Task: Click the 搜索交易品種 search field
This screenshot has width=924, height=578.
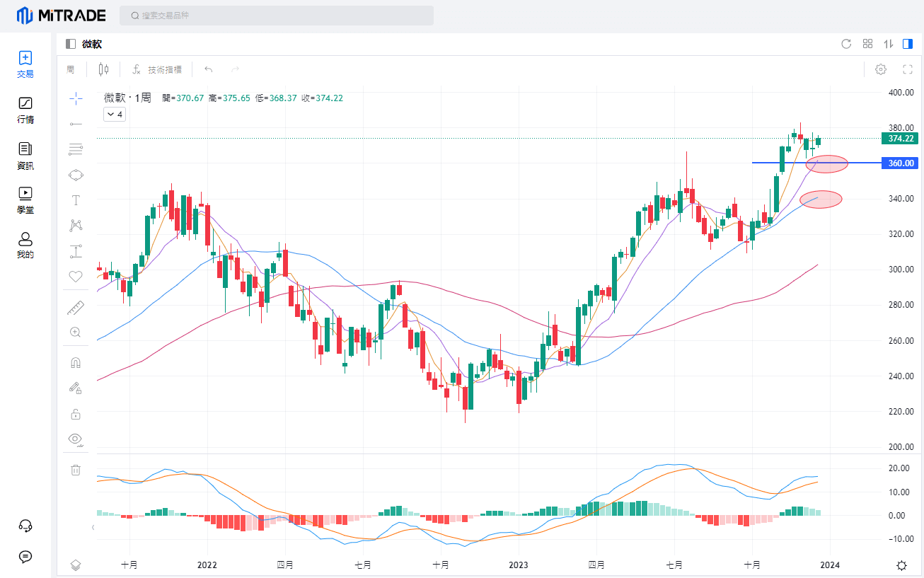Action: click(276, 16)
